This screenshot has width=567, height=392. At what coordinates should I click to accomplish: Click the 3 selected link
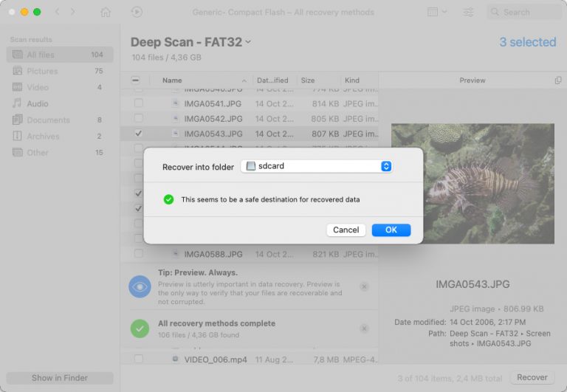click(528, 42)
